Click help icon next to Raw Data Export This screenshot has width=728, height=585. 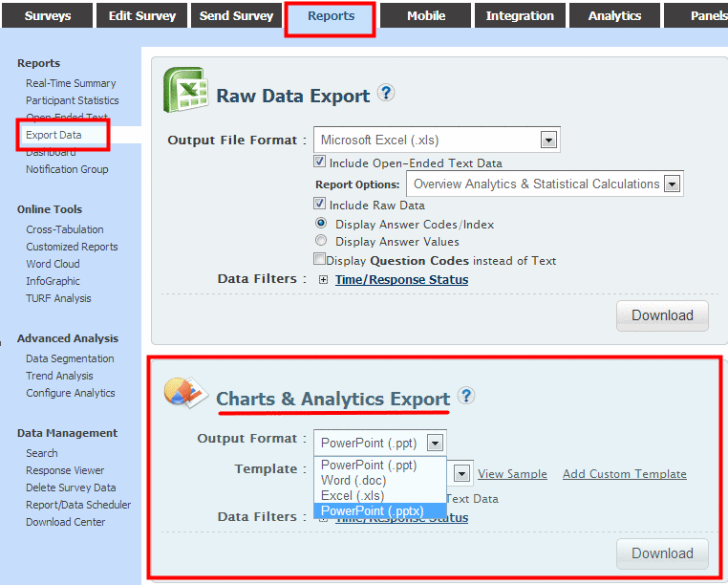(x=386, y=93)
